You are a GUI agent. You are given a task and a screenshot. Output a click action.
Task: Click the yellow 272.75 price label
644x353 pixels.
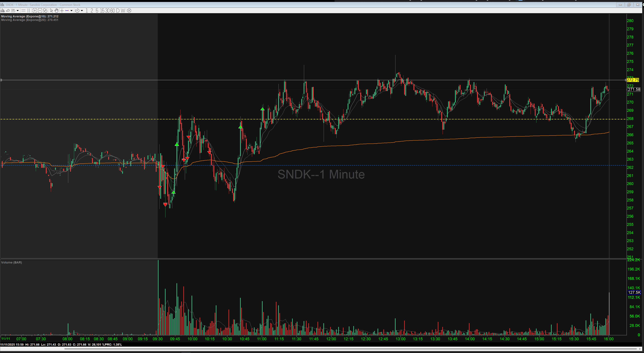[633, 80]
